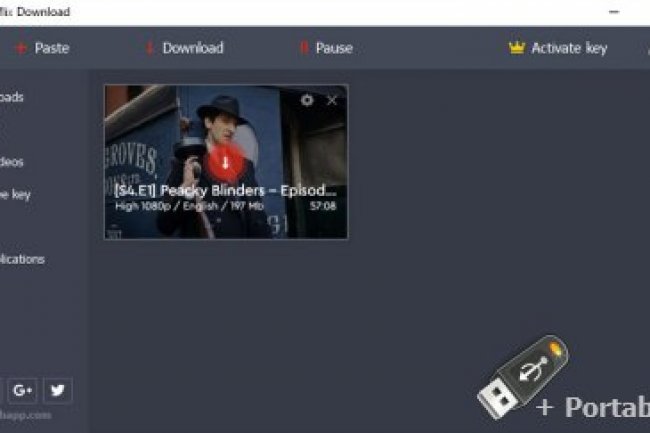650x433 pixels.
Task: Click the Peaky Blinders episode title text
Action: point(225,189)
